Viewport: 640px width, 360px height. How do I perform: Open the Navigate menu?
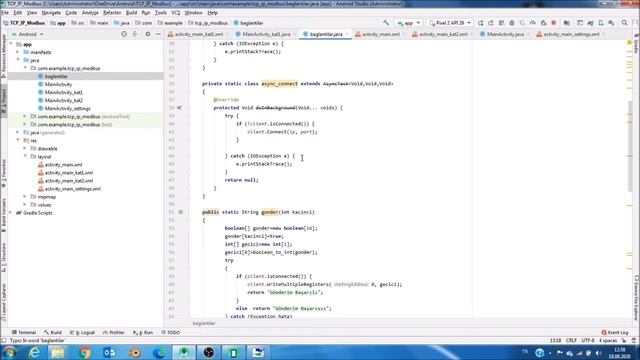click(x=51, y=13)
